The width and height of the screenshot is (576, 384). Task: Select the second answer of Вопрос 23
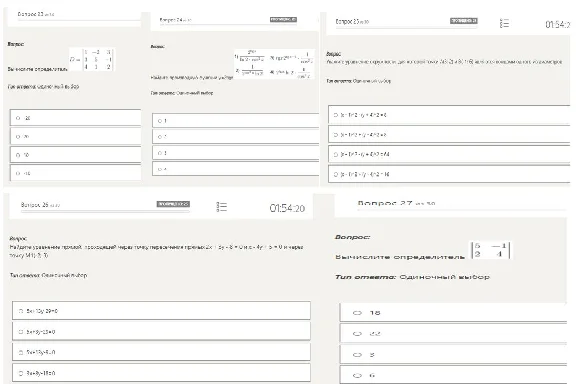click(75, 136)
